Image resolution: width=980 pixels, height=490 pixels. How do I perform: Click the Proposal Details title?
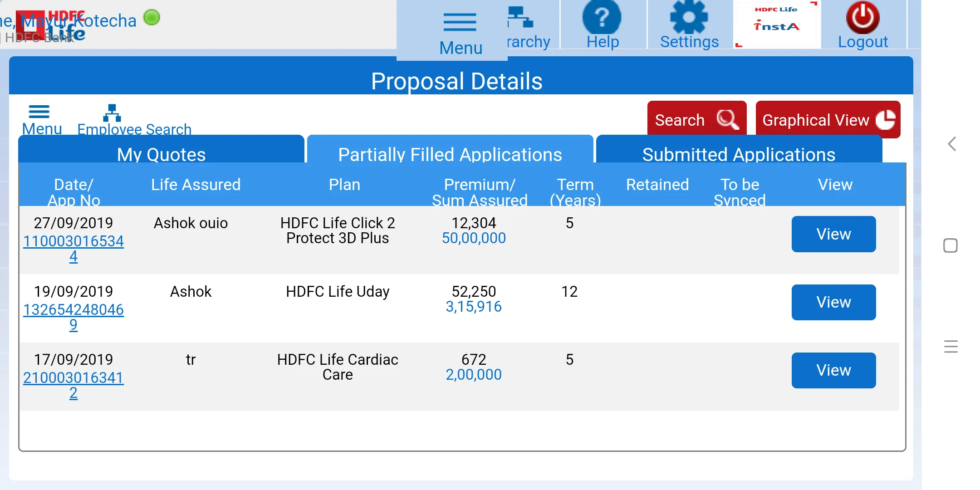[457, 81]
